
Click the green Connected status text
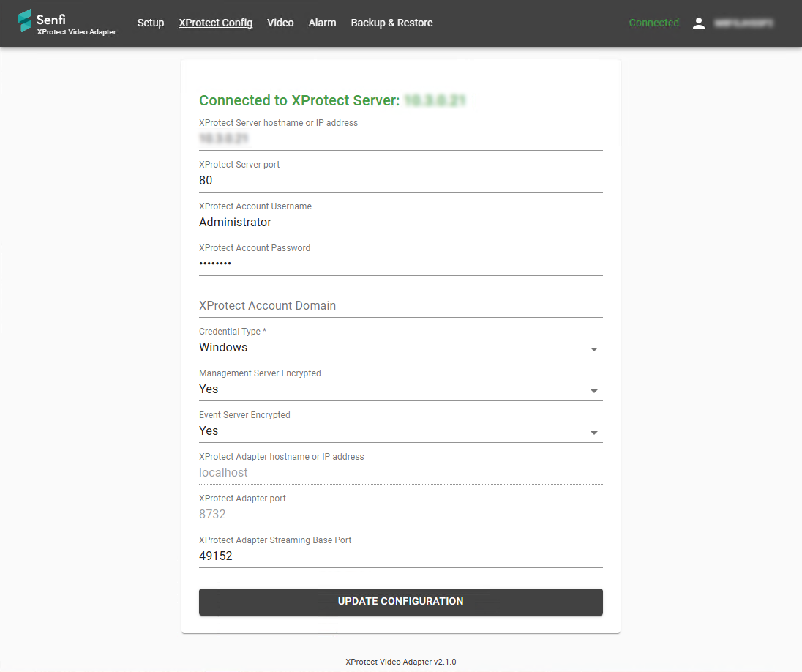coord(653,23)
